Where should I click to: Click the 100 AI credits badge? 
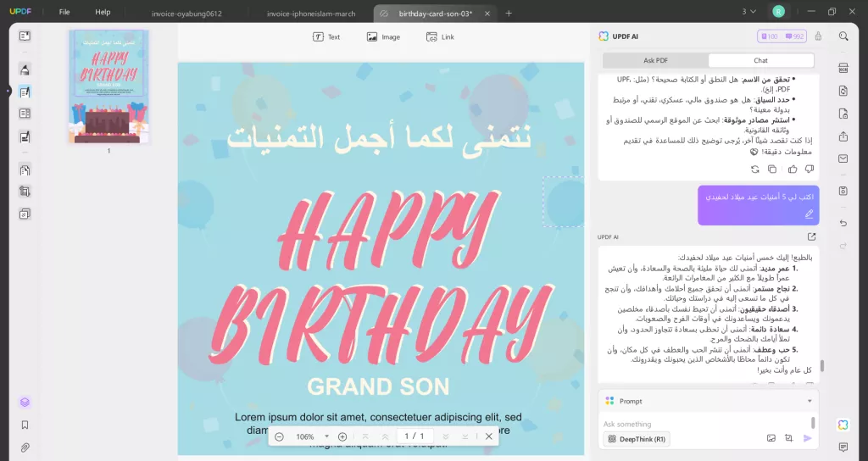[x=770, y=36]
